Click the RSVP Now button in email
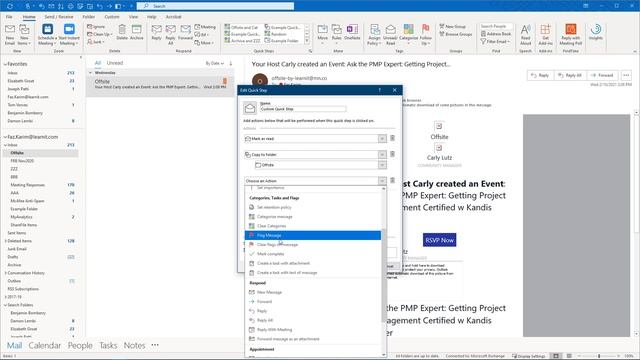 [x=439, y=240]
